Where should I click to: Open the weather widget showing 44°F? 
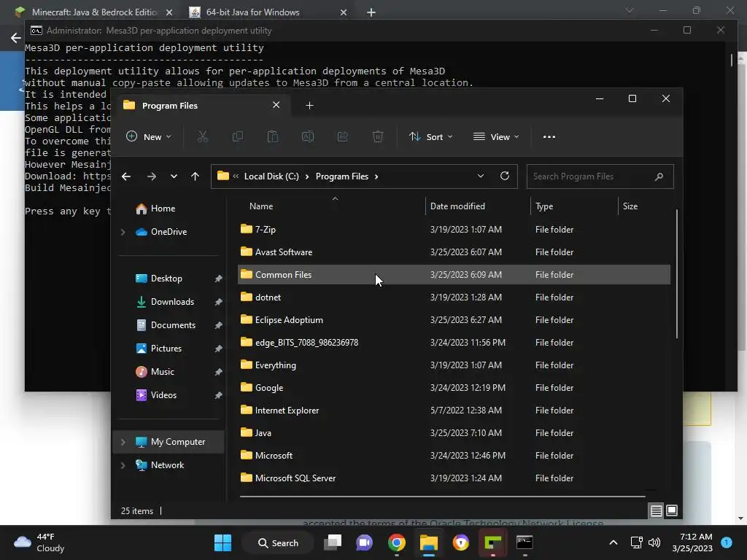[x=39, y=542]
